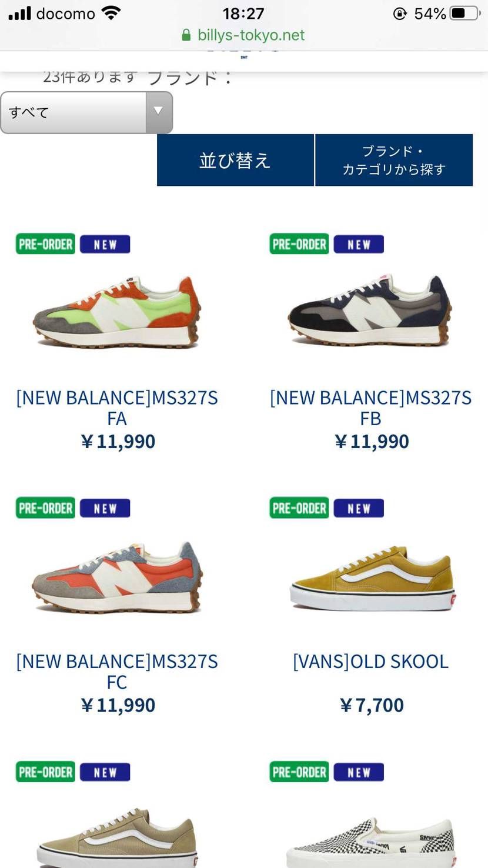
Task: Select the orange and green MS327 sneaker image
Action: [x=117, y=312]
